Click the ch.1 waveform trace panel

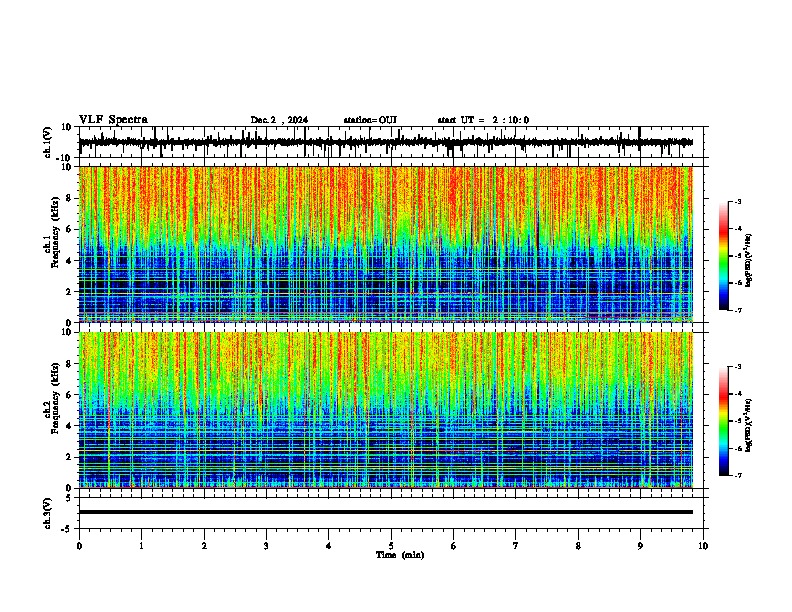[393, 142]
